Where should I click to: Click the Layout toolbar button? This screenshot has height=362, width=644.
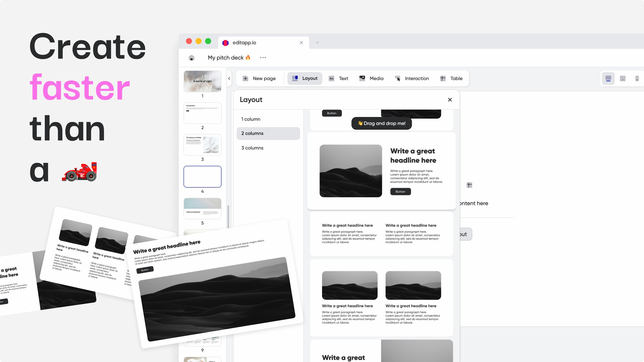(x=305, y=78)
